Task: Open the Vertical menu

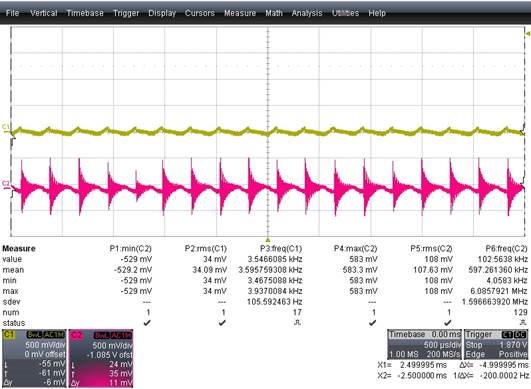Action: coord(43,13)
